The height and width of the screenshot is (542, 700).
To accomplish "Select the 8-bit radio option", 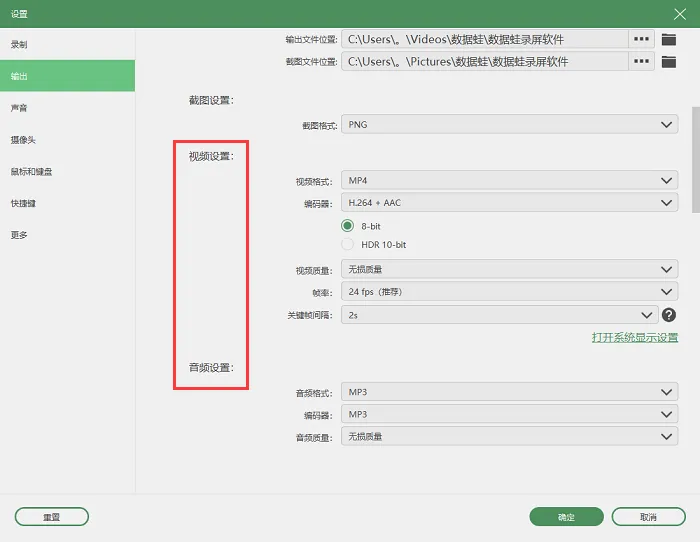I will click(347, 226).
